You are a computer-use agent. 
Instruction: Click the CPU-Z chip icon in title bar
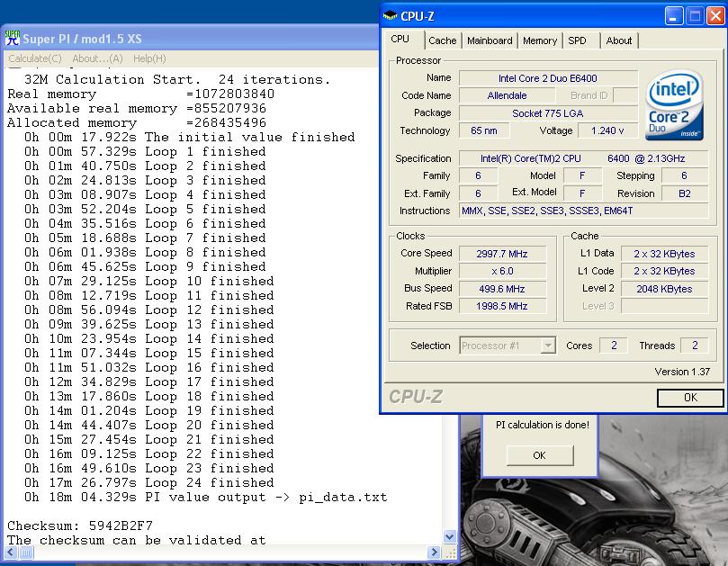(x=390, y=16)
